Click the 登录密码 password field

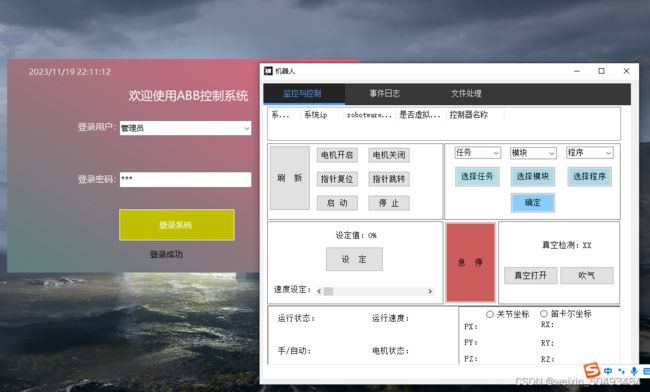(x=185, y=179)
